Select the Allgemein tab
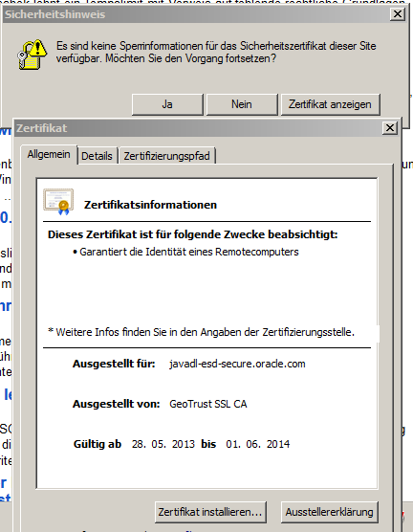The image size is (413, 532). (49, 154)
